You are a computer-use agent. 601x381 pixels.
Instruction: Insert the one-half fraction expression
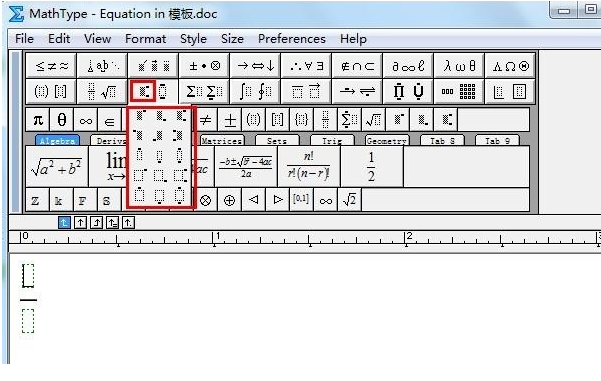371,166
